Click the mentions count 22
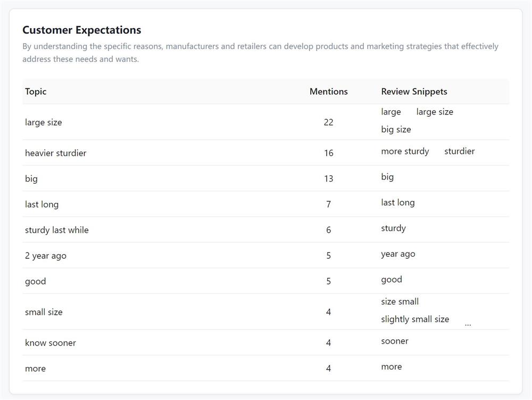 point(328,123)
